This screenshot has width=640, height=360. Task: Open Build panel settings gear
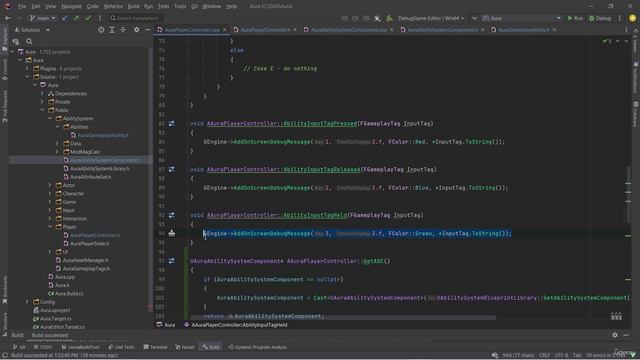pyautogui.click(x=615, y=335)
